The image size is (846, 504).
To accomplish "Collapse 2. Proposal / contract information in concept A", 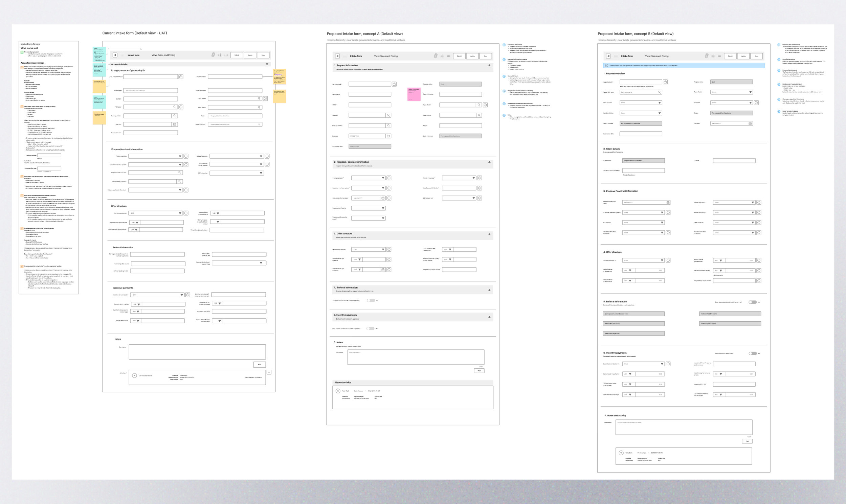I will [489, 162].
